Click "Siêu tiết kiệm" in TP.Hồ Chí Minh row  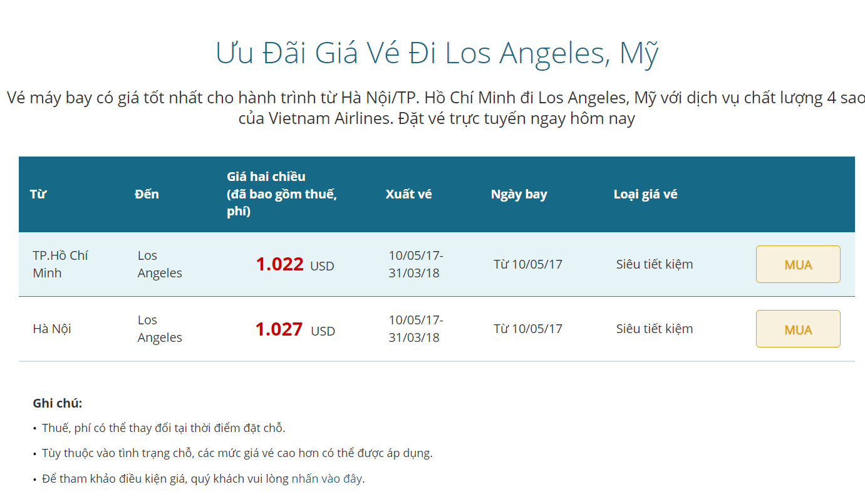coord(655,264)
